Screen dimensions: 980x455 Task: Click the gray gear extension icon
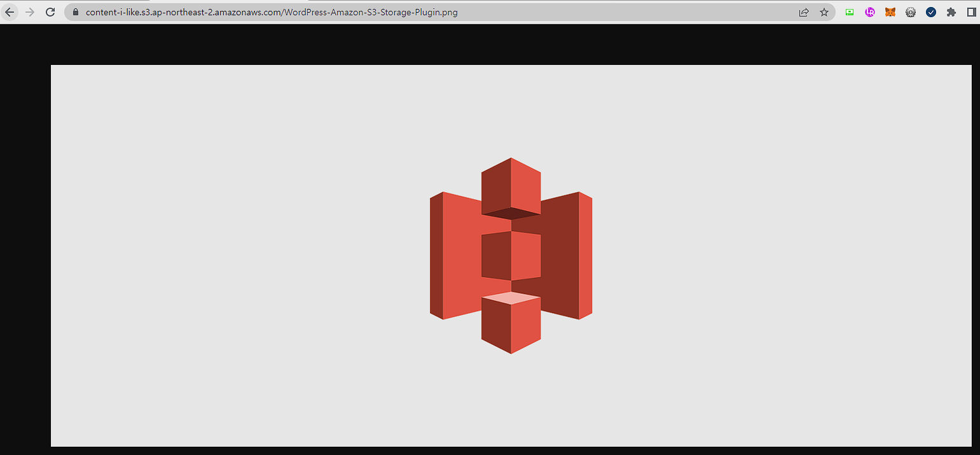click(x=911, y=12)
